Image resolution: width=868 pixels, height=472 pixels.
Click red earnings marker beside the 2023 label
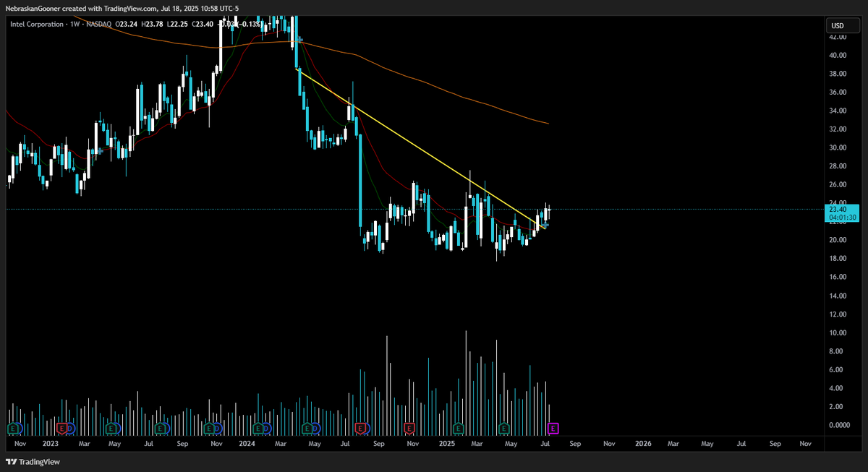tap(61, 428)
